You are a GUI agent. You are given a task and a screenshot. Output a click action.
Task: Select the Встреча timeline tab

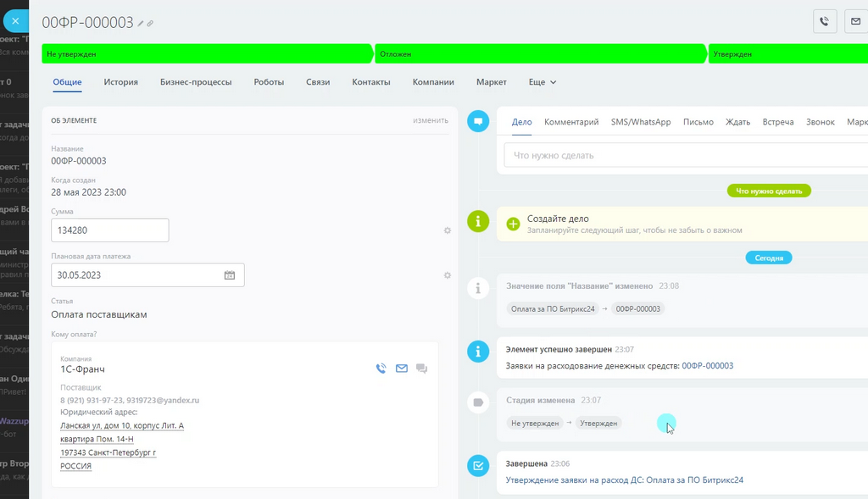click(778, 122)
